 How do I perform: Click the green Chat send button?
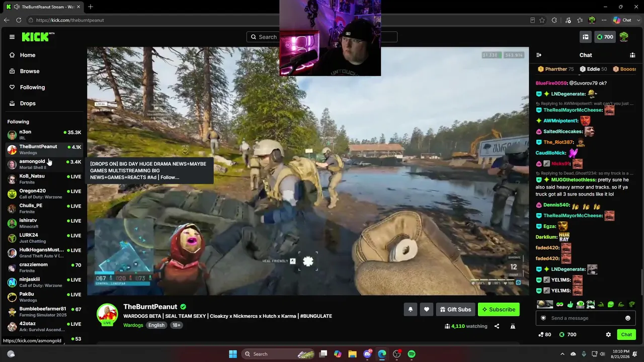click(x=626, y=334)
